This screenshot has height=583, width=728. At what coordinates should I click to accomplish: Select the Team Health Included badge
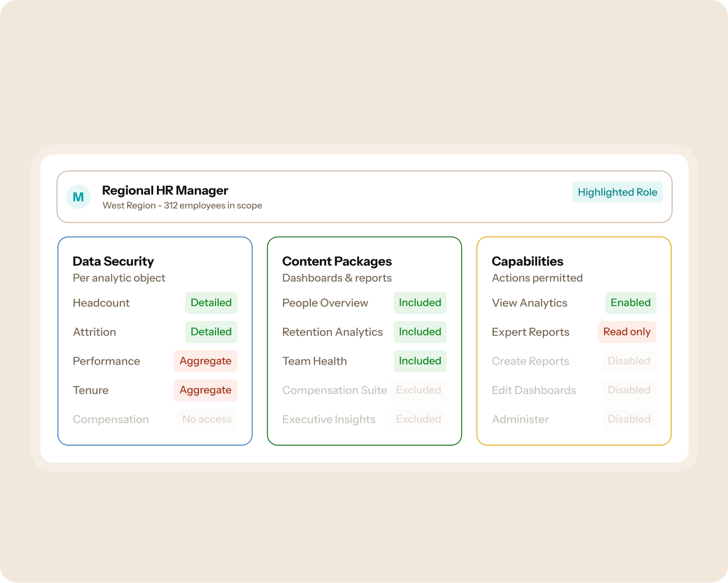tap(420, 361)
